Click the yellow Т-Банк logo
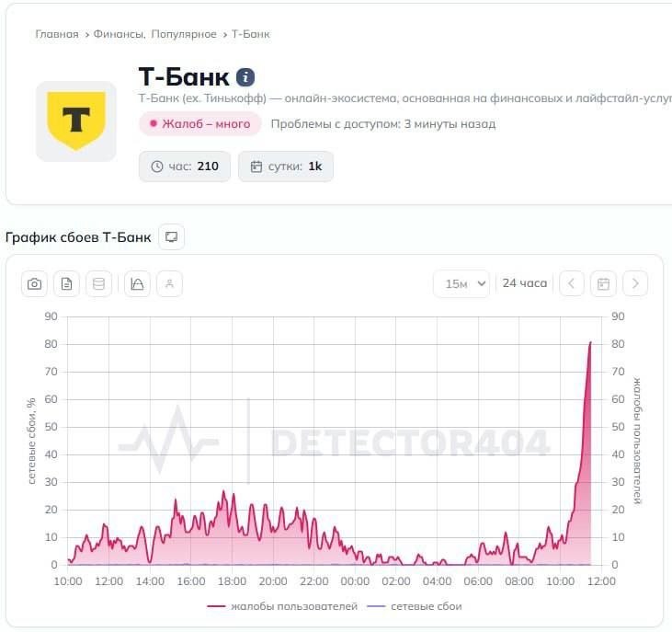 pos(76,121)
